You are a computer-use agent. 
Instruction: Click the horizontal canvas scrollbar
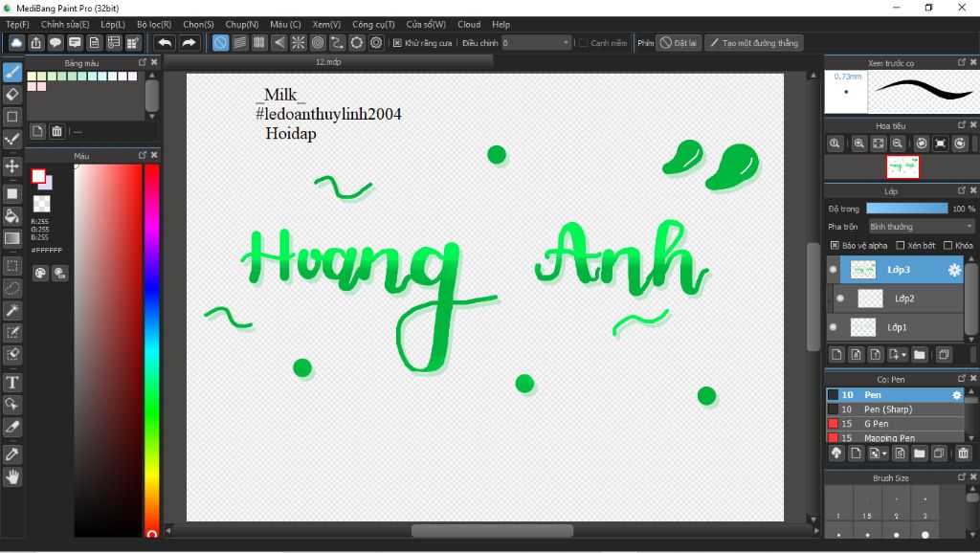tap(492, 530)
